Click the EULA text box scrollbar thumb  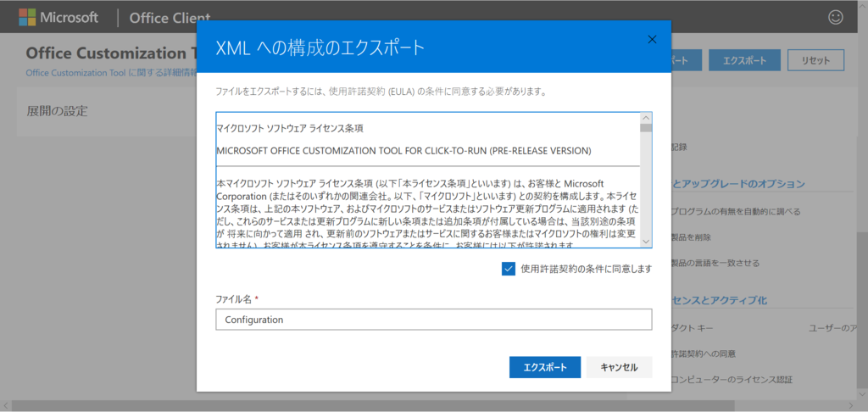point(645,128)
